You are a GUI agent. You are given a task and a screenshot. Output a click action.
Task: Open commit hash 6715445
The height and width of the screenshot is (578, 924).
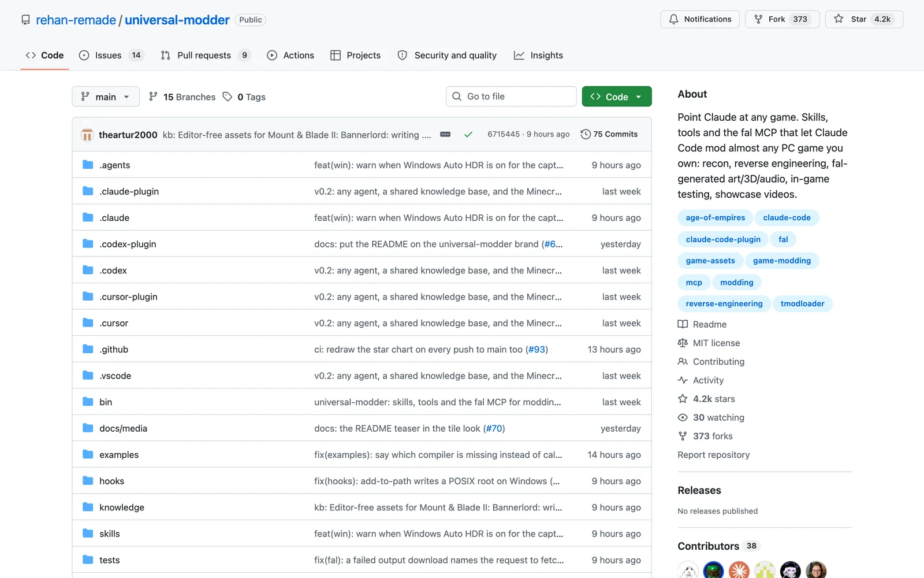point(504,134)
